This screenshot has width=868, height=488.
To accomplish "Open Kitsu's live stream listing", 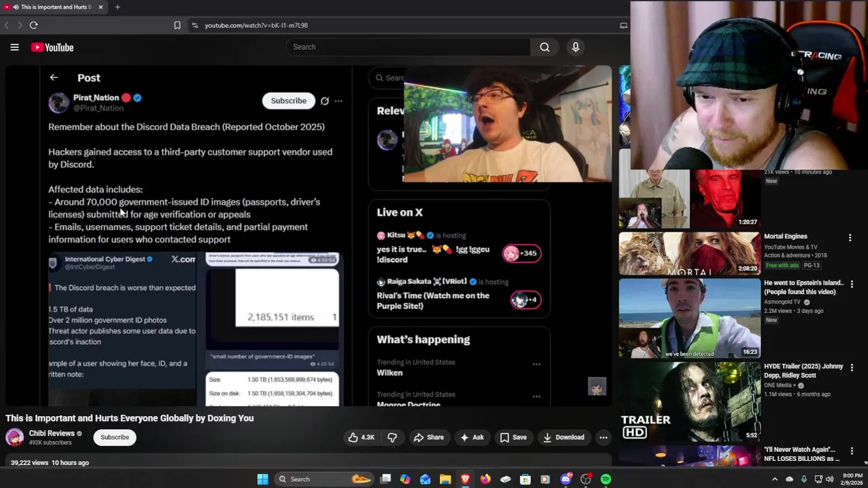I will 459,248.
